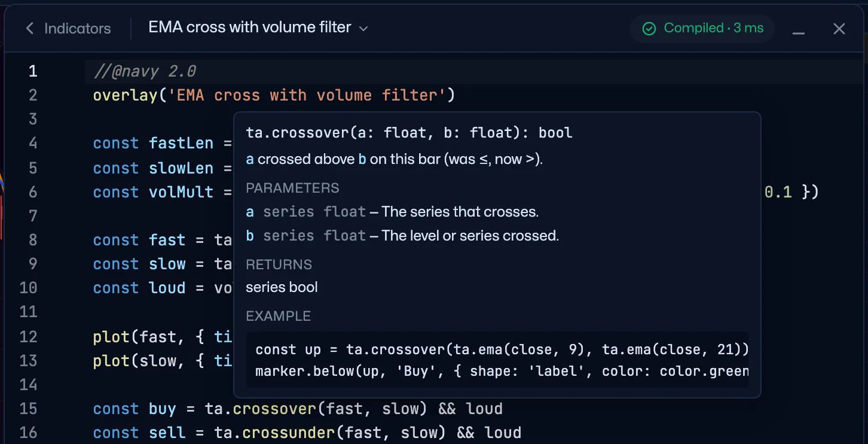Click the 'Compiled · 3 ms' status badge
The width and height of the screenshot is (868, 444).
(702, 28)
